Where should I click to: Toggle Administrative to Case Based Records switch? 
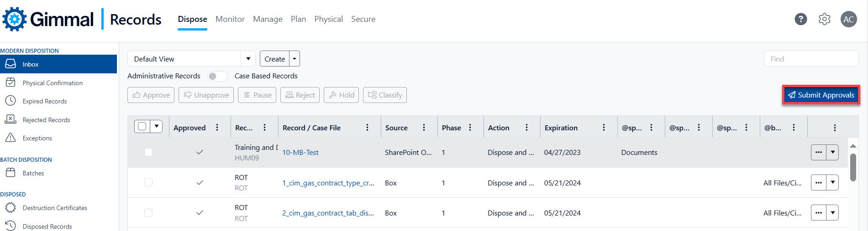click(217, 76)
